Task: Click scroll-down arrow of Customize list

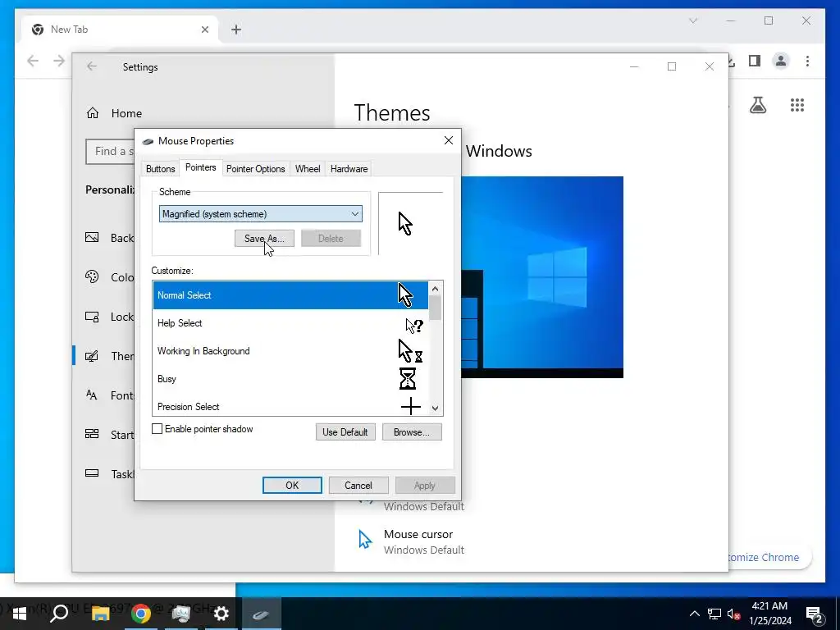Action: coord(435,409)
